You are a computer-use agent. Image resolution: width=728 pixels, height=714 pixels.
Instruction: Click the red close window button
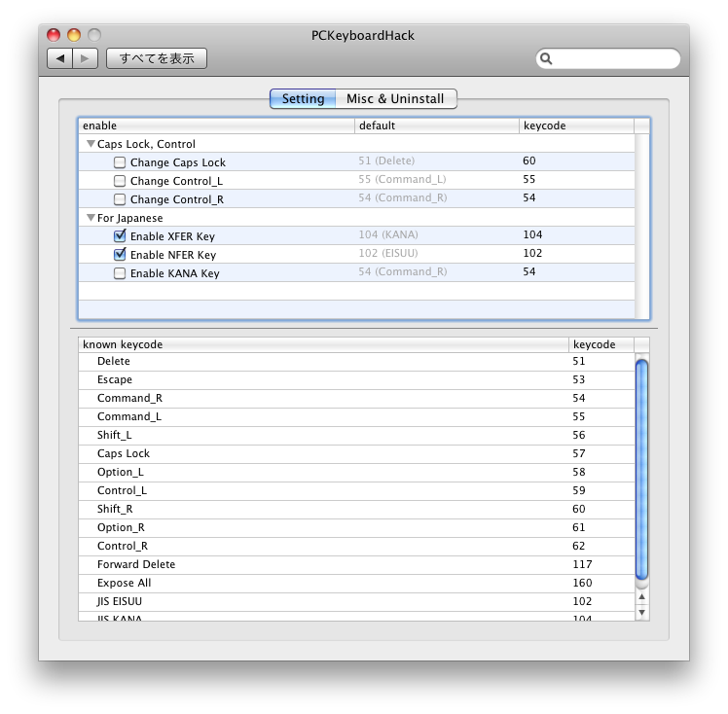coord(54,35)
